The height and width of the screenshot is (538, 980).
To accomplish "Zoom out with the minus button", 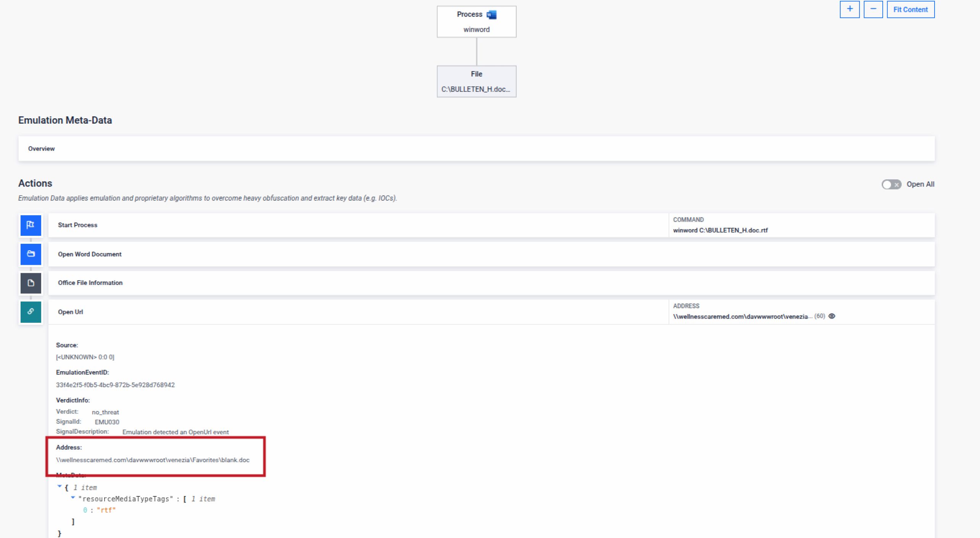I will tap(873, 9).
